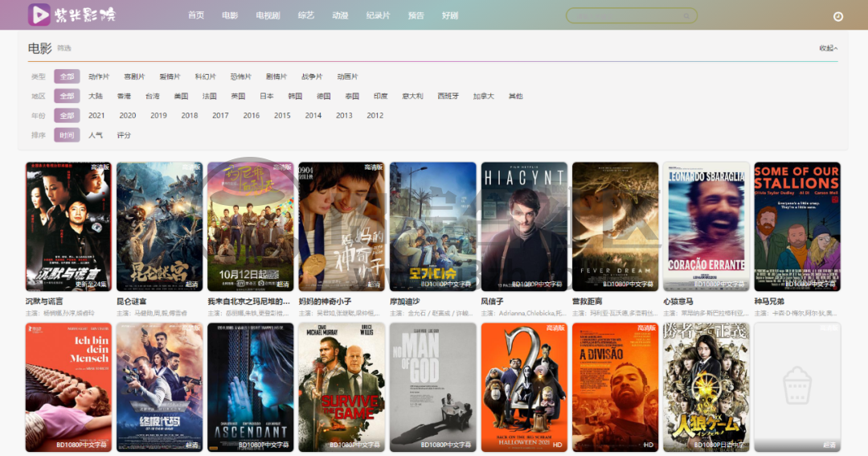Screen dimensions: 868x456
Task: Open the 摩加迪沙 poster
Action: 433,226
